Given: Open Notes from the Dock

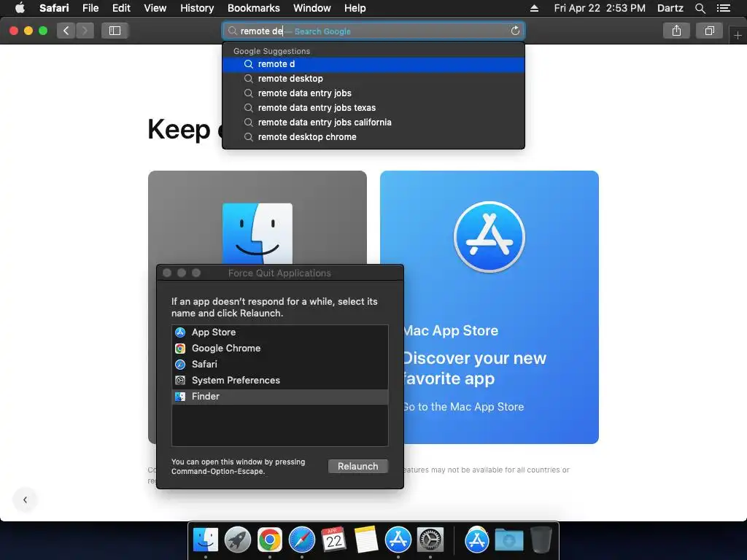Looking at the screenshot, I should pos(366,540).
